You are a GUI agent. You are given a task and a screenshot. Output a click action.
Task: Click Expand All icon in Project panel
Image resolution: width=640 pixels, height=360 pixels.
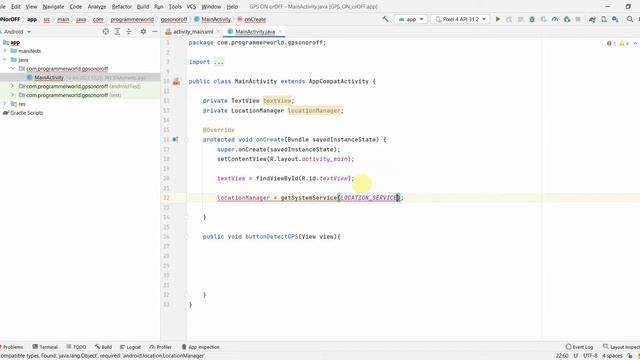pos(117,31)
